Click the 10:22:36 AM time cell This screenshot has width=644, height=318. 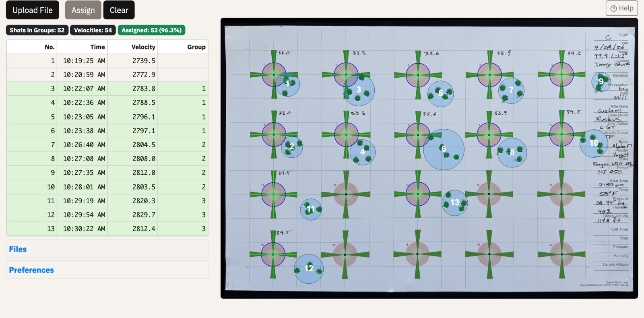[x=82, y=103]
